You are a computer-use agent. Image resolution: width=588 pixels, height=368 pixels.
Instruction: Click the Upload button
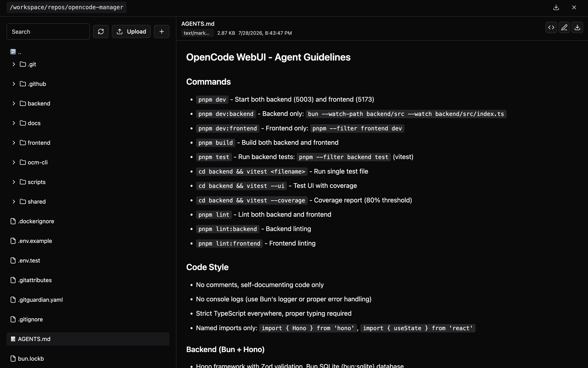[x=131, y=31]
